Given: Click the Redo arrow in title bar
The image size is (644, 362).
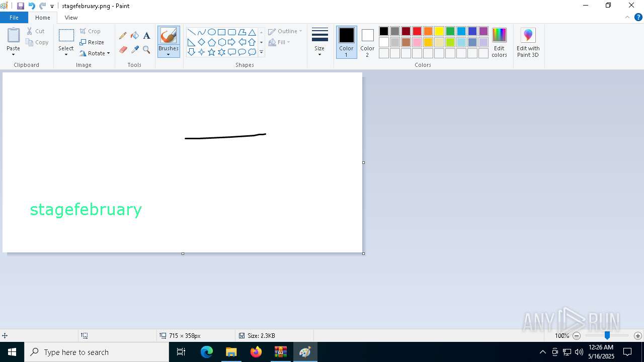Looking at the screenshot, I should point(42,6).
